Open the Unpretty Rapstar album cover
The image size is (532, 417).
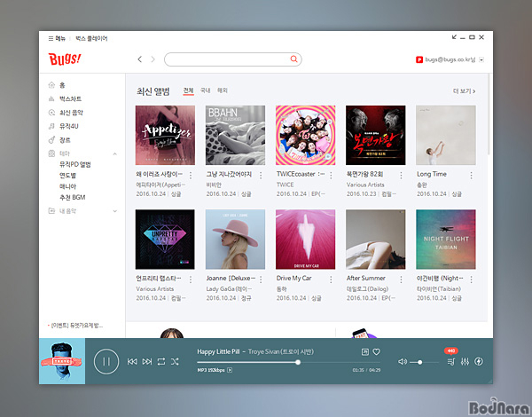[x=165, y=240]
